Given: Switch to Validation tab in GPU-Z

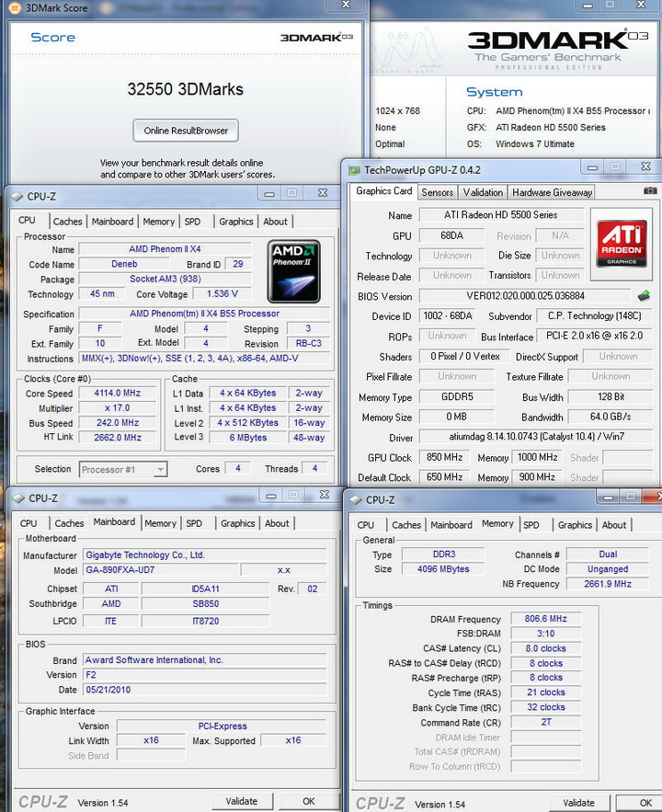Looking at the screenshot, I should (483, 192).
